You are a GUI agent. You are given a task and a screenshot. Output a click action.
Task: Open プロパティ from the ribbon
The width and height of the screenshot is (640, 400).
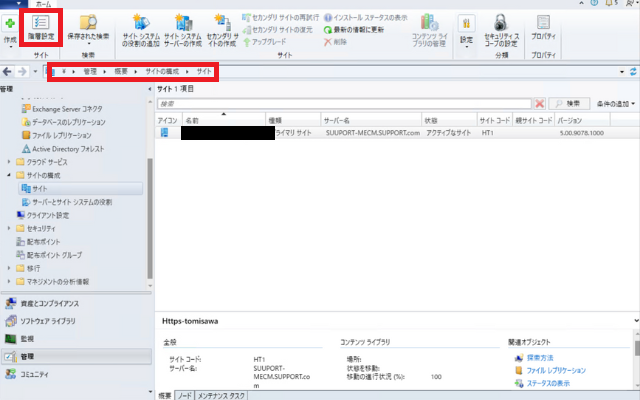pos(544,28)
